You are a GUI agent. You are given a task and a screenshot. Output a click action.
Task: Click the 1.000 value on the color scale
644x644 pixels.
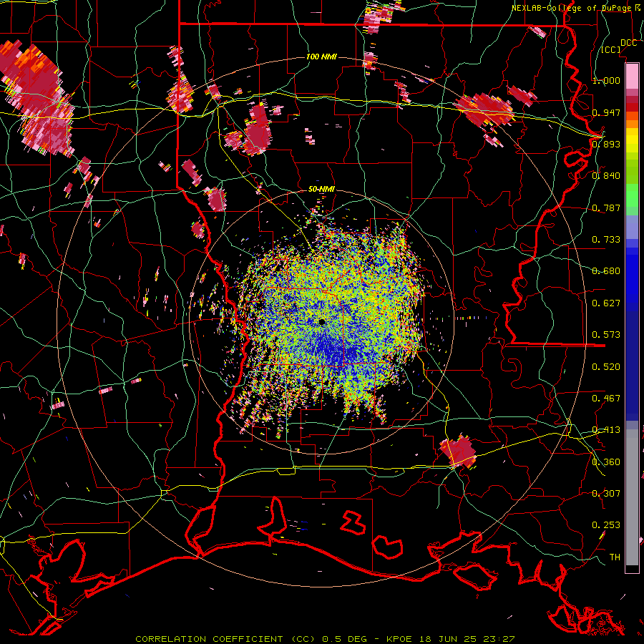pos(606,80)
